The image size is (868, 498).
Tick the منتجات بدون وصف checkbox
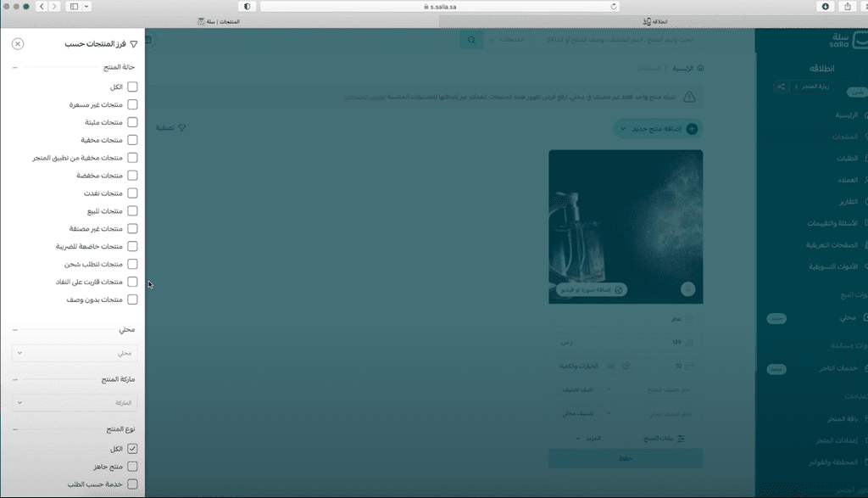pos(132,299)
